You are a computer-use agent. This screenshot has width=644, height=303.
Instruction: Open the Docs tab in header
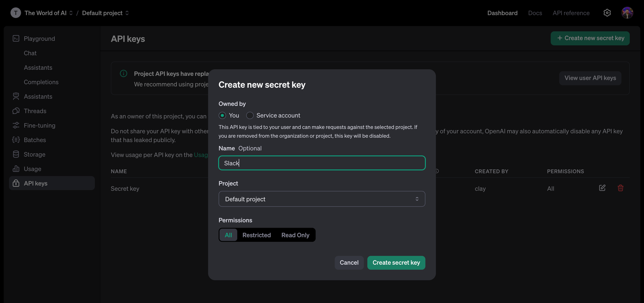[x=535, y=13]
